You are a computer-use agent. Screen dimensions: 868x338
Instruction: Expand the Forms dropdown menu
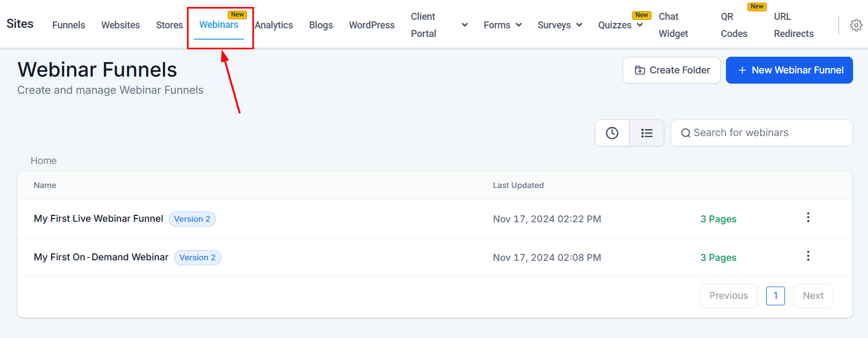coord(503,25)
